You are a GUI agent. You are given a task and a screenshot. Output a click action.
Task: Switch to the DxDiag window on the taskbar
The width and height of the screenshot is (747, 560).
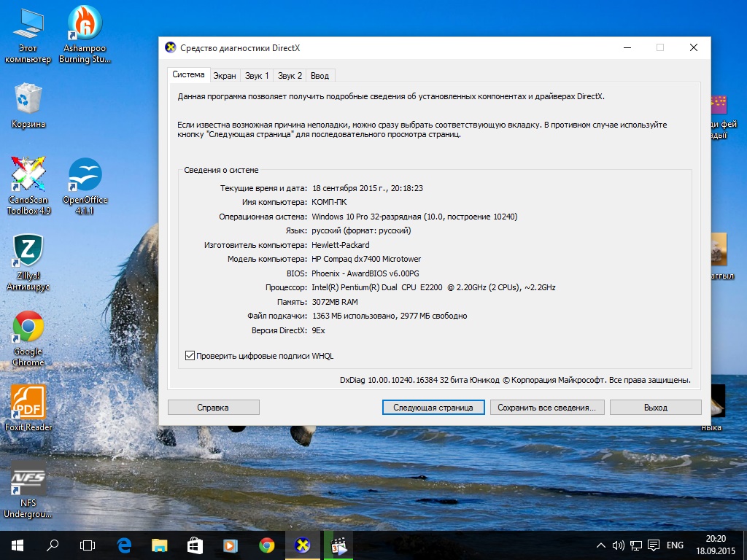(x=302, y=545)
